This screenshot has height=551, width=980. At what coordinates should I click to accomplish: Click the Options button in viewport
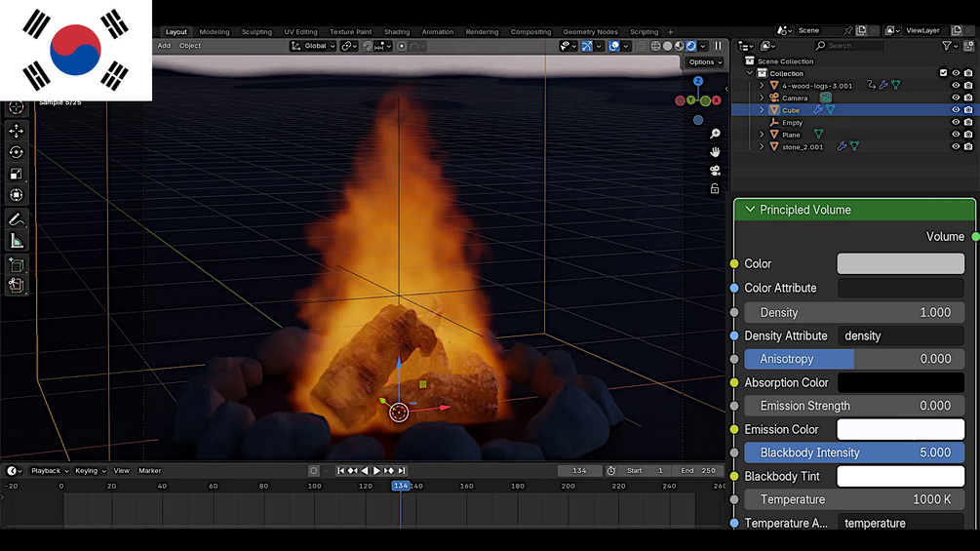click(705, 62)
